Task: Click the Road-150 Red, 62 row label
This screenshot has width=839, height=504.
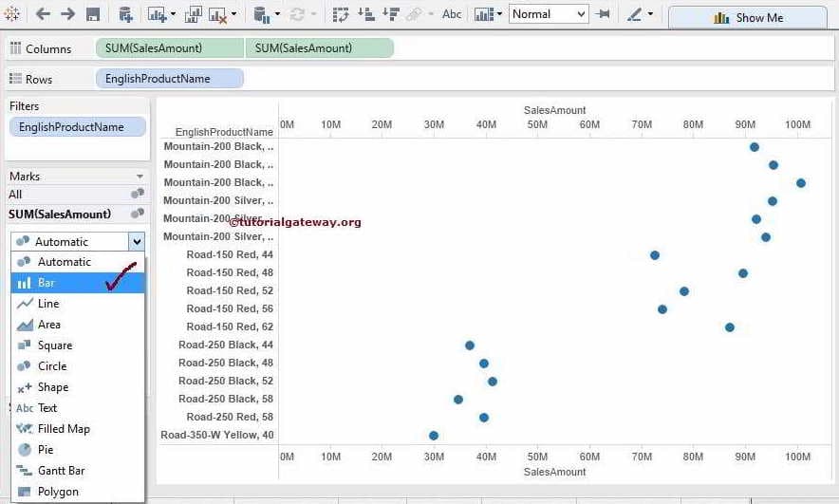Action: coord(230,327)
